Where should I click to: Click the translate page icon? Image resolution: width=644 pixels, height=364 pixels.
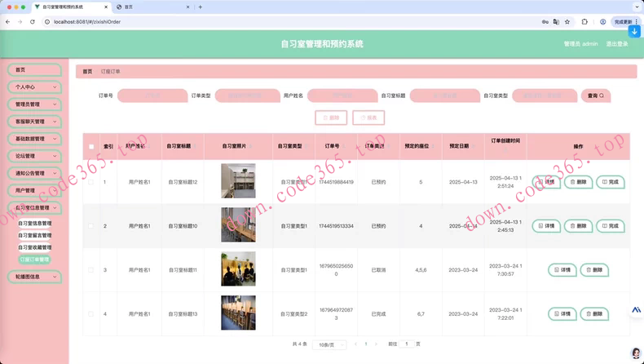click(556, 22)
